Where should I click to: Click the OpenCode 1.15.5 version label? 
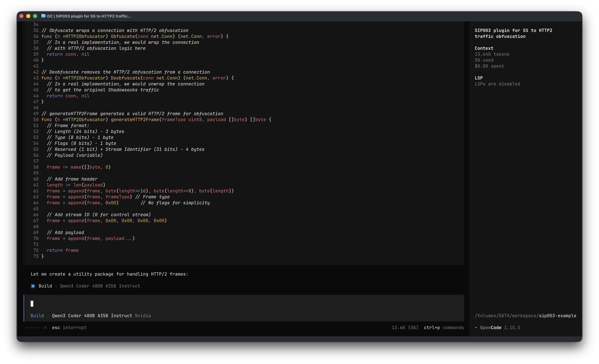(x=500, y=328)
